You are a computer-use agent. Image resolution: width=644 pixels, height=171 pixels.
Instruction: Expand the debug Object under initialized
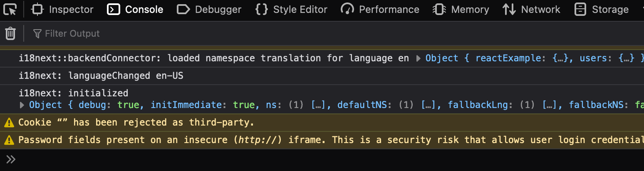[x=22, y=105]
